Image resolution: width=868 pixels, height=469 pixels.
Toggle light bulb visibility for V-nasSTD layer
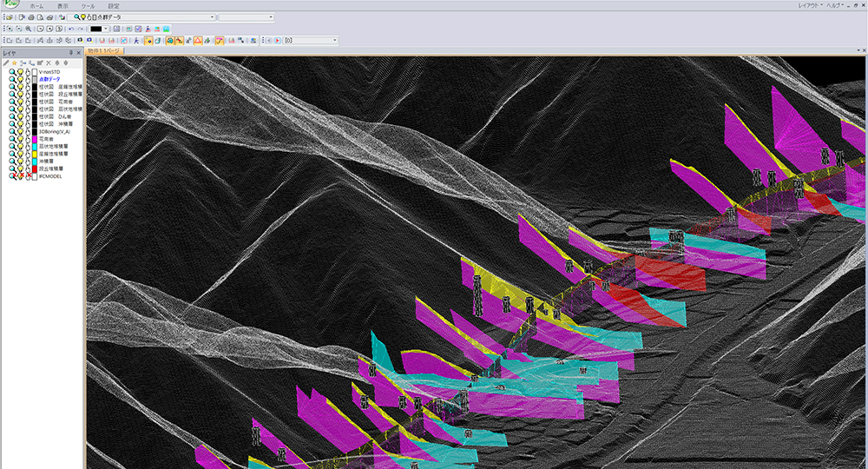(x=20, y=72)
